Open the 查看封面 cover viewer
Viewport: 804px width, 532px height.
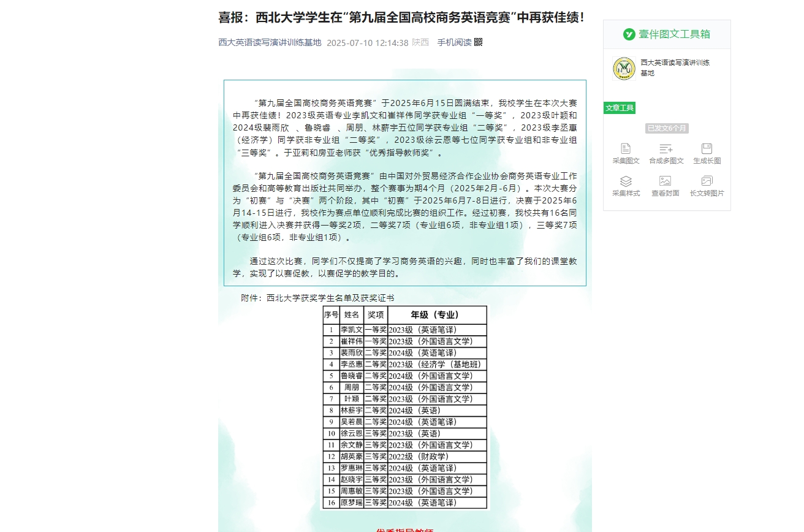tap(666, 186)
